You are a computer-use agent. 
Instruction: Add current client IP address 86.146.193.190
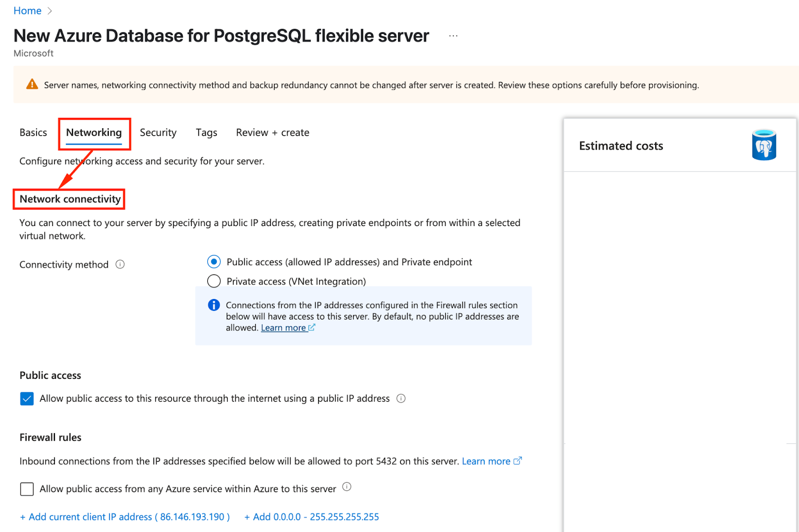click(x=125, y=517)
